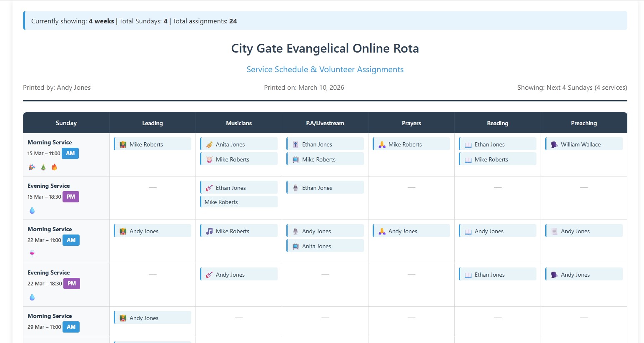Select the open book reading icon beside Ethan Jones
The width and height of the screenshot is (644, 343).
(468, 144)
